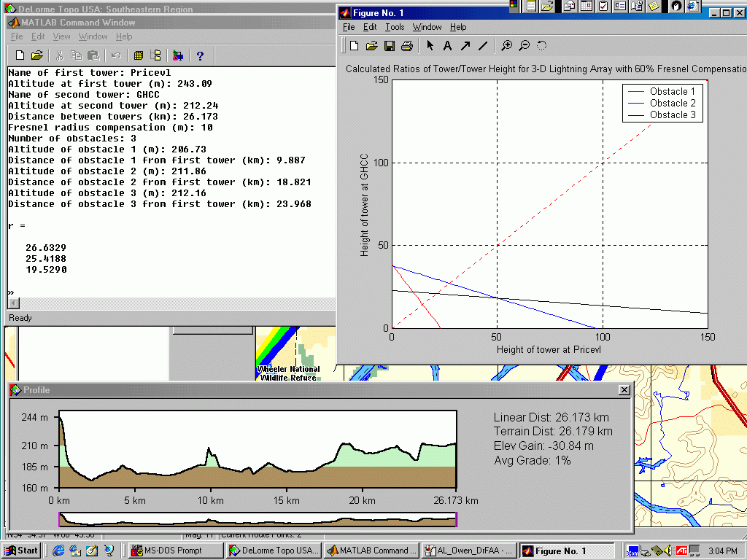The width and height of the screenshot is (747, 560).
Task: Click the legend box in the figure plot
Action: (x=662, y=104)
